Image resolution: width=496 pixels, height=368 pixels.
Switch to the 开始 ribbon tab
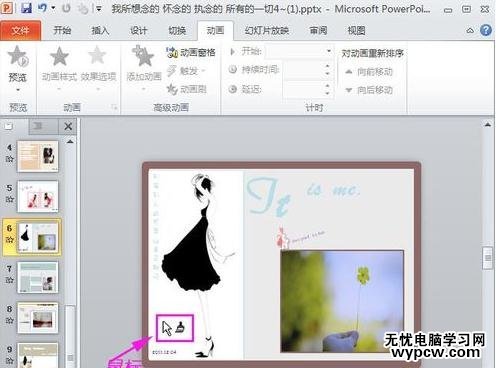click(62, 30)
